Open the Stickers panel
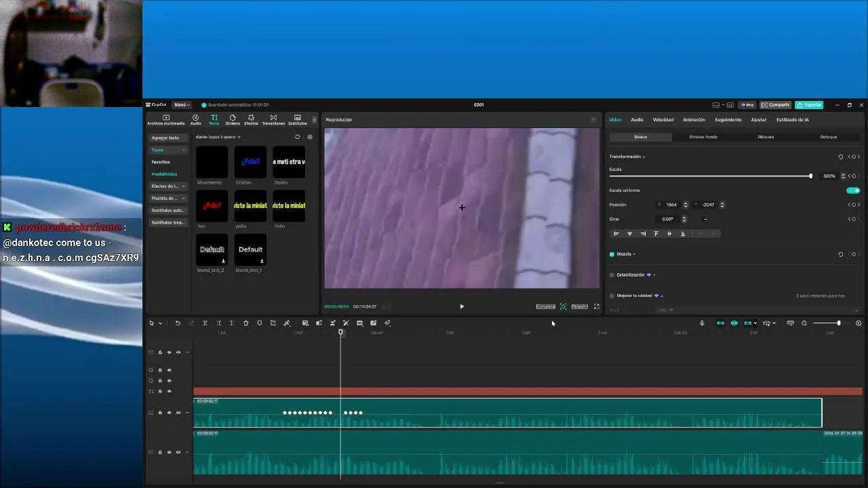Viewport: 868px width, 488px height. click(x=233, y=120)
